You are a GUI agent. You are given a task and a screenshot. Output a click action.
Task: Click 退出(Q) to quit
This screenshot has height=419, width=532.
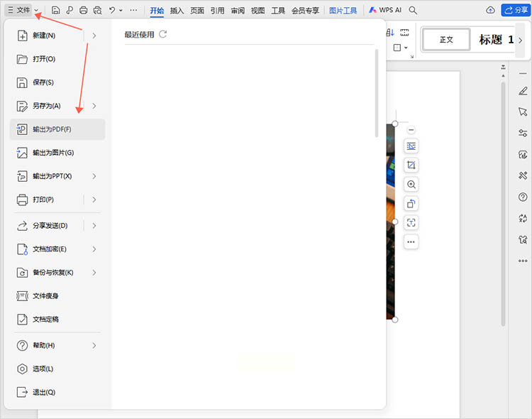coord(57,392)
